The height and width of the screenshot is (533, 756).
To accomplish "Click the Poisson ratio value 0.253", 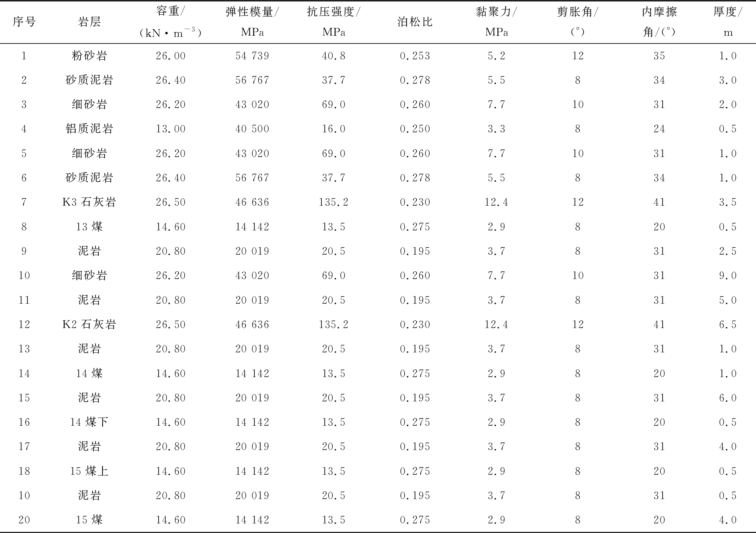I will tap(415, 56).
